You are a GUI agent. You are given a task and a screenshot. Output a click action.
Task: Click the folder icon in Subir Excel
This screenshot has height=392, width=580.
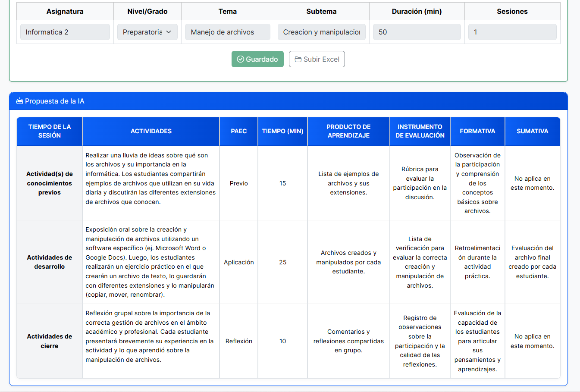(x=298, y=60)
